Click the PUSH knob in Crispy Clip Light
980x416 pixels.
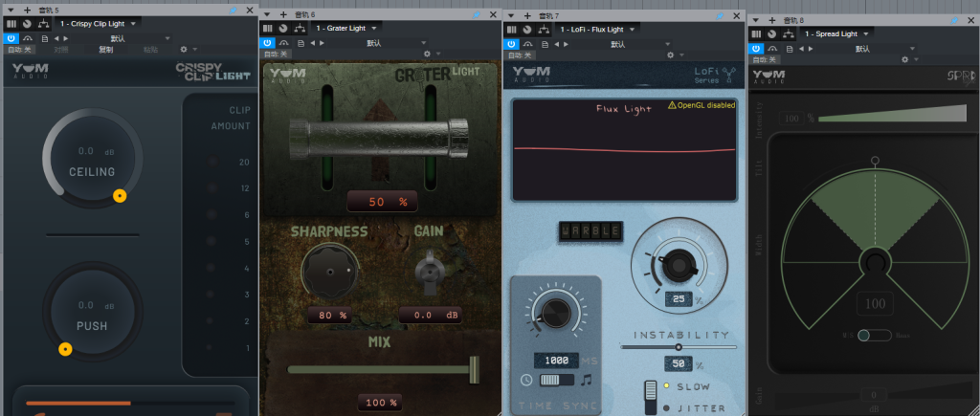[92, 312]
